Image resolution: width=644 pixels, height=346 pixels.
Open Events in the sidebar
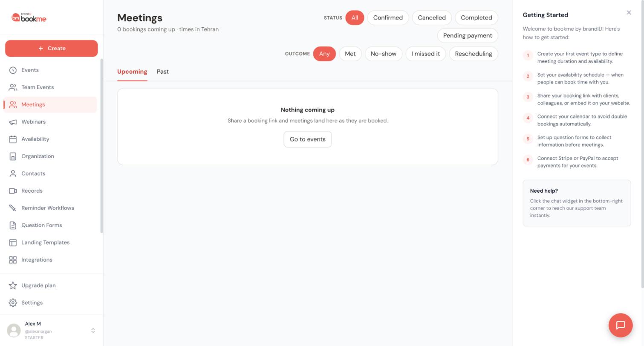(x=50, y=70)
